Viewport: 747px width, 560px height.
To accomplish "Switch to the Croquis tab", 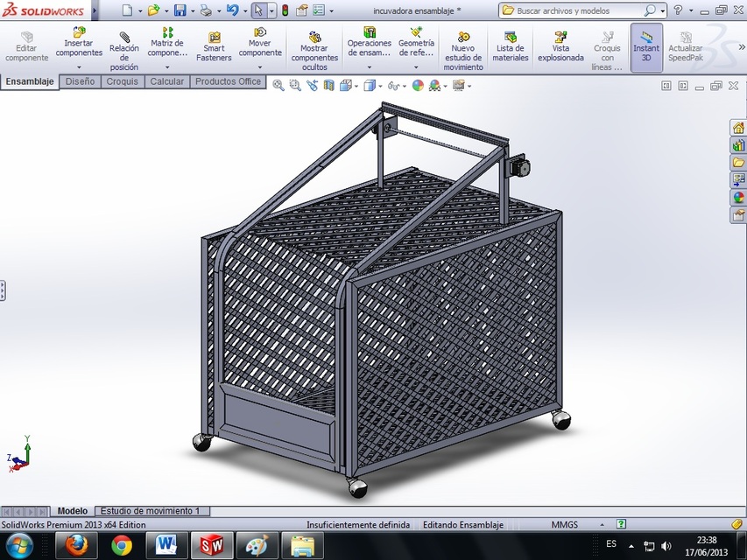I will pyautogui.click(x=122, y=81).
